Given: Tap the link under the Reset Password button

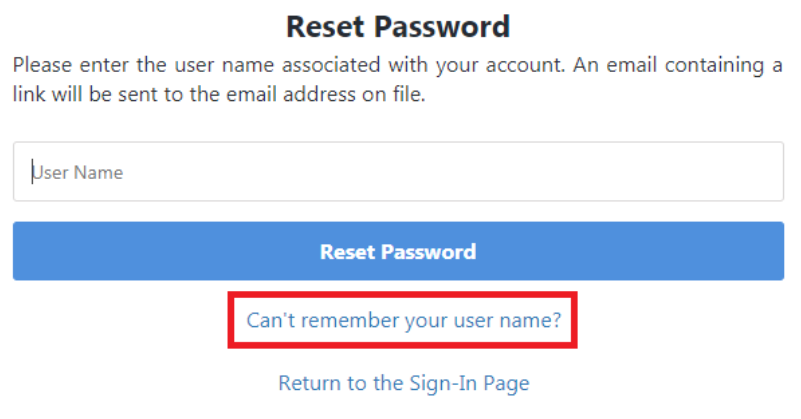Looking at the screenshot, I should pos(404,321).
